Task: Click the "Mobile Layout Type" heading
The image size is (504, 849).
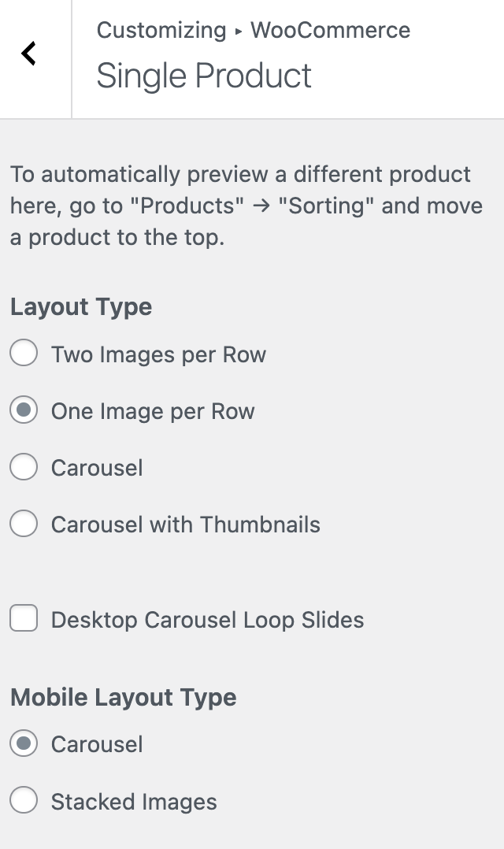Action: [x=123, y=697]
